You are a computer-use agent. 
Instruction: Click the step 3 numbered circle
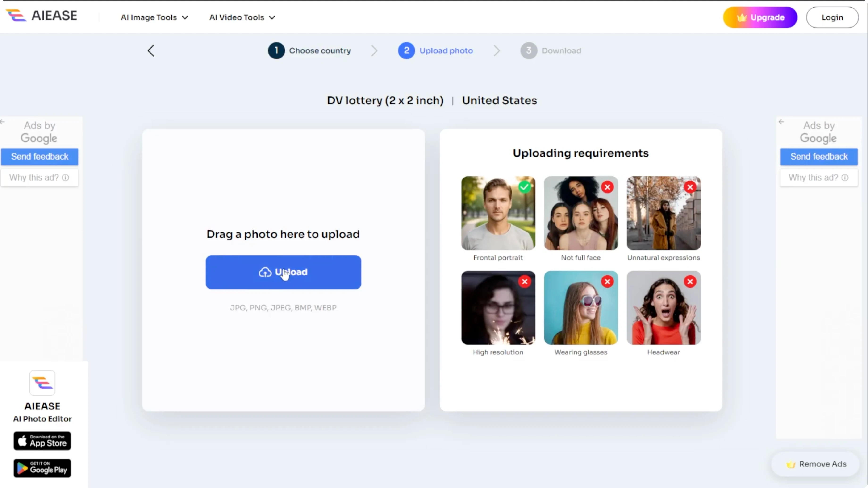(x=529, y=50)
